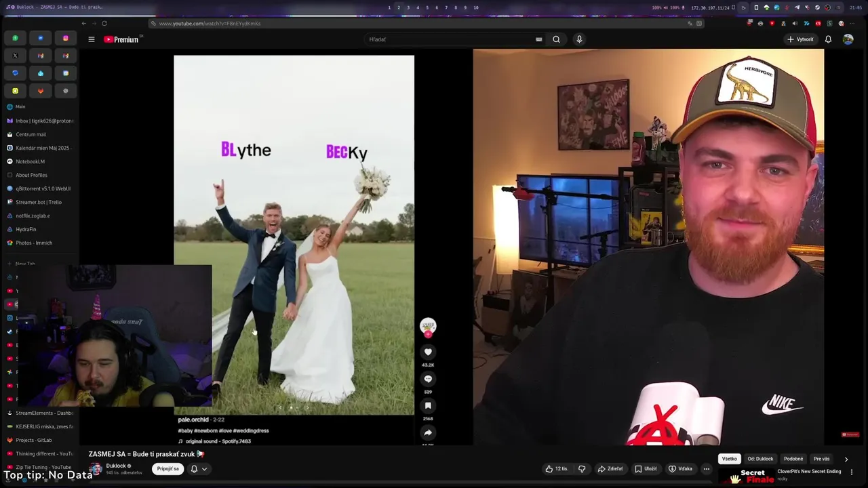The image size is (868, 488).
Task: Open Messenger pinned tile in sidebar
Action: pyautogui.click(x=40, y=38)
